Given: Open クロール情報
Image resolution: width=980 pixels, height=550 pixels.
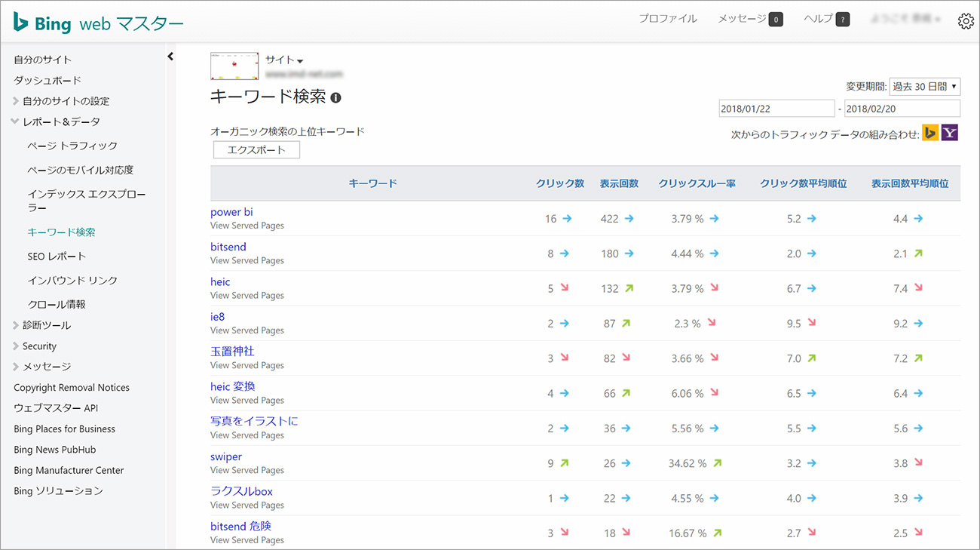Looking at the screenshot, I should click(57, 304).
